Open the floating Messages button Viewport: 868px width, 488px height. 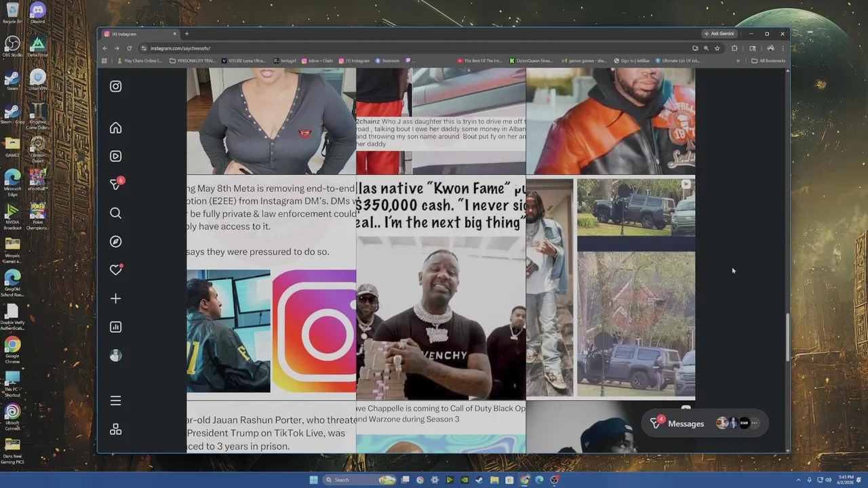click(705, 423)
